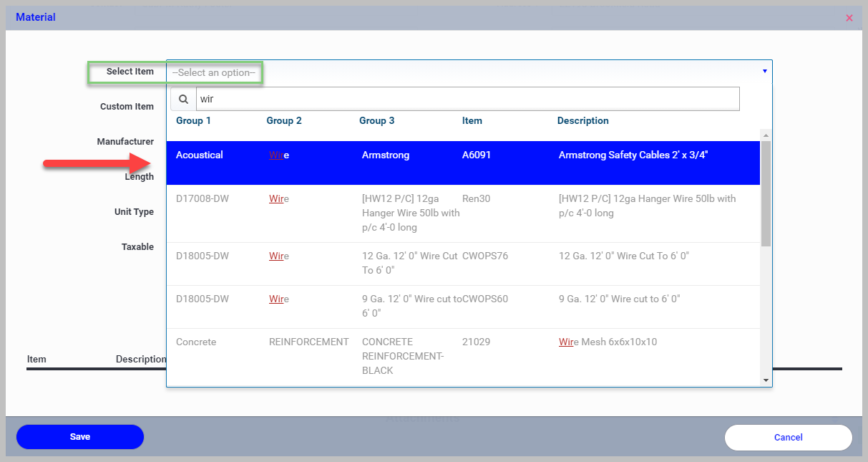Click the Description header in dropdown
Viewport: 868px width, 462px height.
click(583, 120)
